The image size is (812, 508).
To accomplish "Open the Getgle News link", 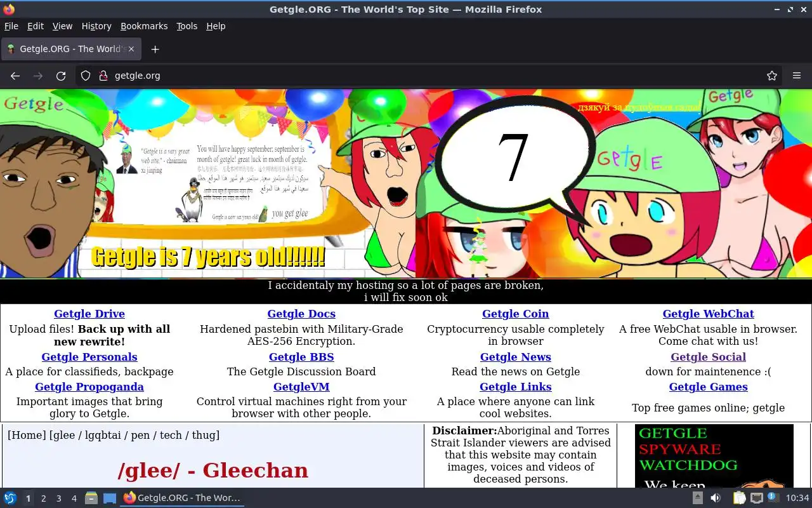I will 515,357.
